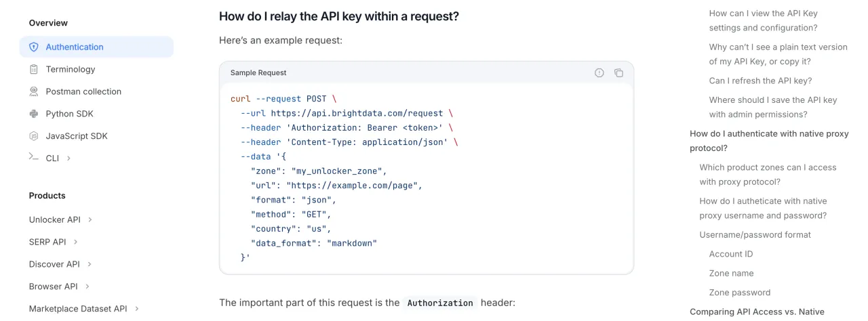Jump to the Account ID section
Image resolution: width=868 pixels, height=321 pixels.
pyautogui.click(x=730, y=254)
